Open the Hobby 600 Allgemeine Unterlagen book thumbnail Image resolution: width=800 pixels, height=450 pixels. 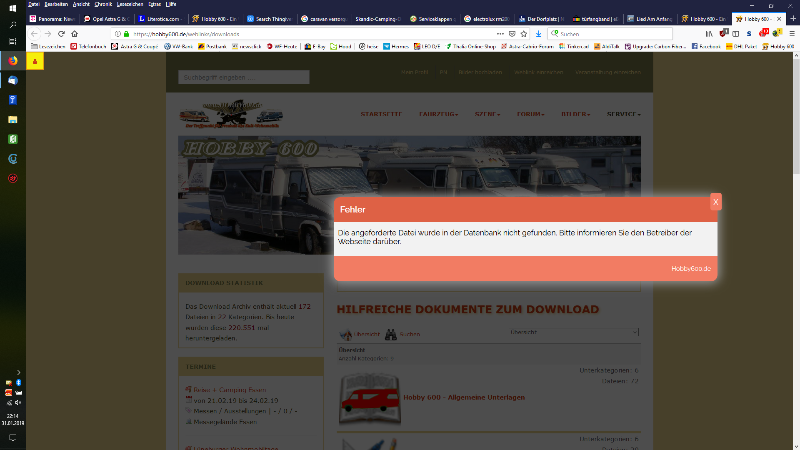click(x=368, y=399)
